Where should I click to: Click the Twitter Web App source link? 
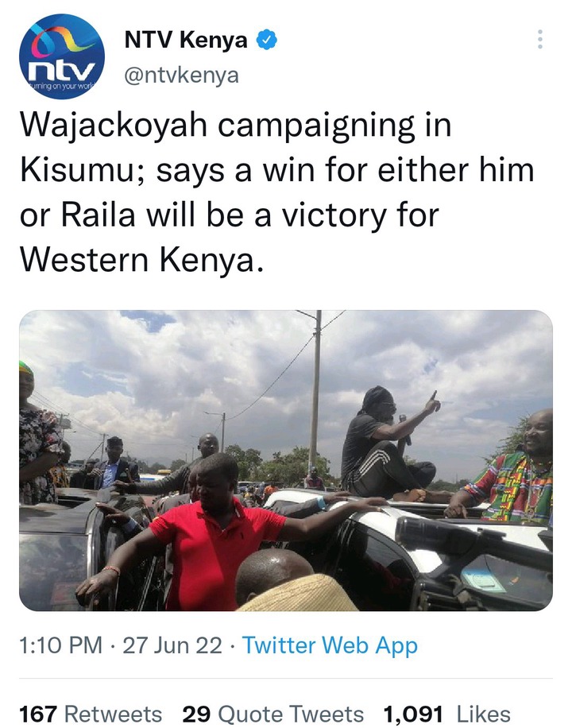pyautogui.click(x=330, y=646)
